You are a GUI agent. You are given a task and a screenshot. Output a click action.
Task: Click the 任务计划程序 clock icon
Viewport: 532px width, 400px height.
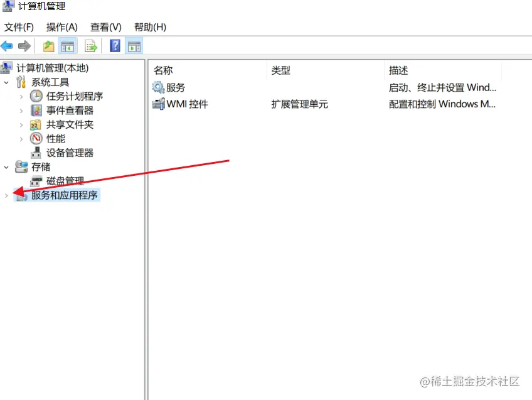pyautogui.click(x=36, y=96)
